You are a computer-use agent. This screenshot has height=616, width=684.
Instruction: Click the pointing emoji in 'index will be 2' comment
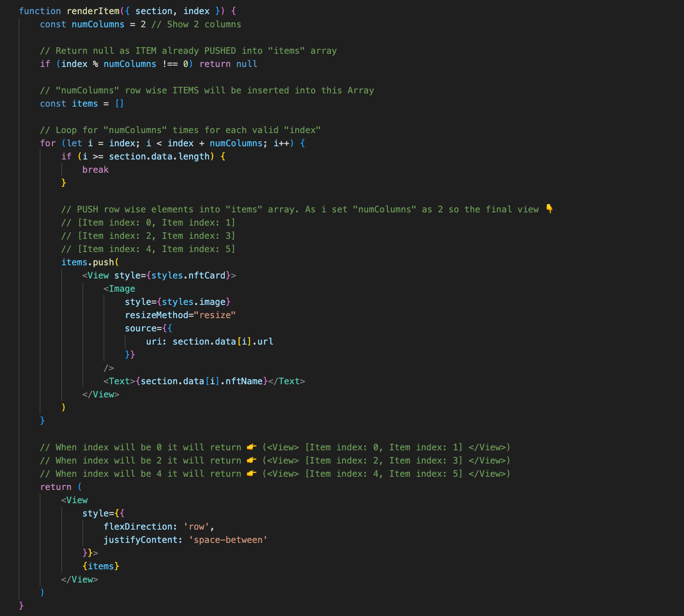coord(252,460)
